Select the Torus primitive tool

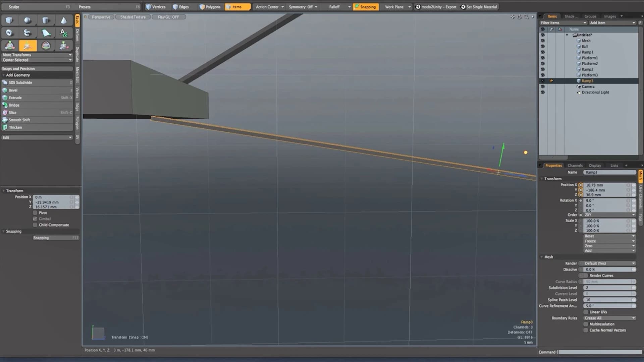pyautogui.click(x=9, y=33)
